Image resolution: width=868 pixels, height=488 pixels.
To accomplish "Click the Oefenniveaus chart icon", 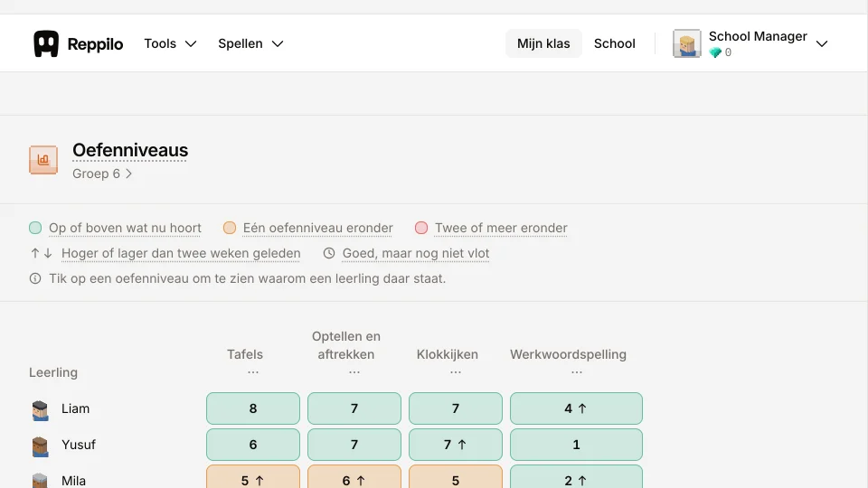I will click(43, 160).
